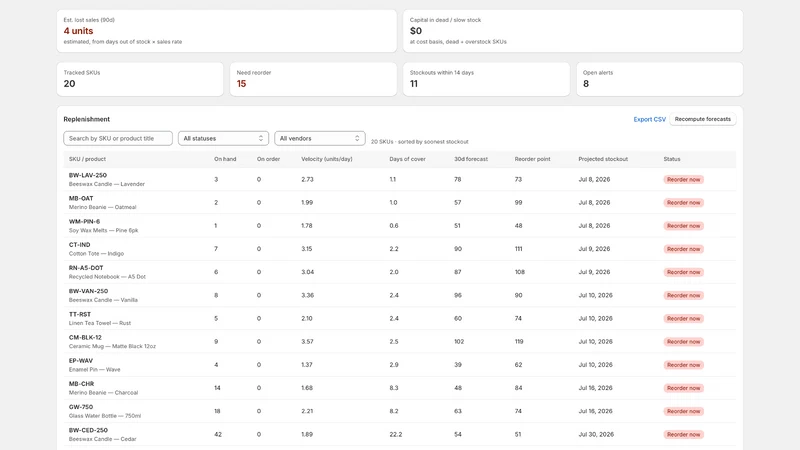800x450 pixels.
Task: Click Reorder now badge for BW-LAV-250
Action: tap(684, 180)
